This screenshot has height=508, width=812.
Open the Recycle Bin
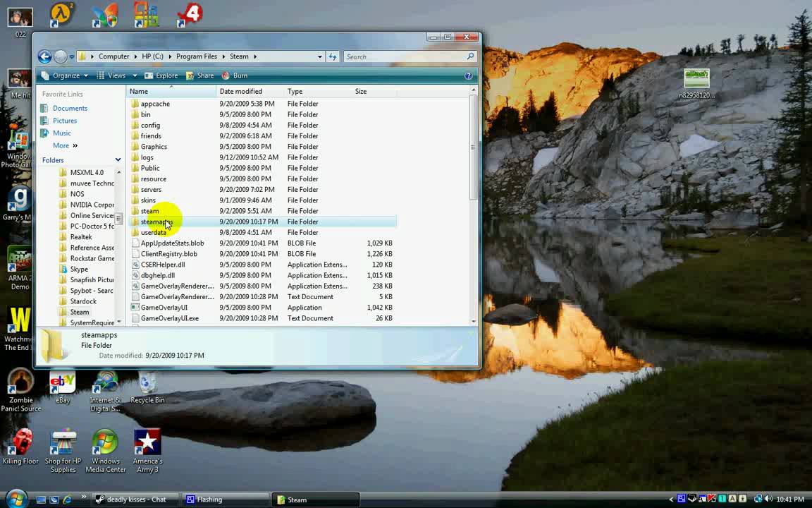click(147, 387)
